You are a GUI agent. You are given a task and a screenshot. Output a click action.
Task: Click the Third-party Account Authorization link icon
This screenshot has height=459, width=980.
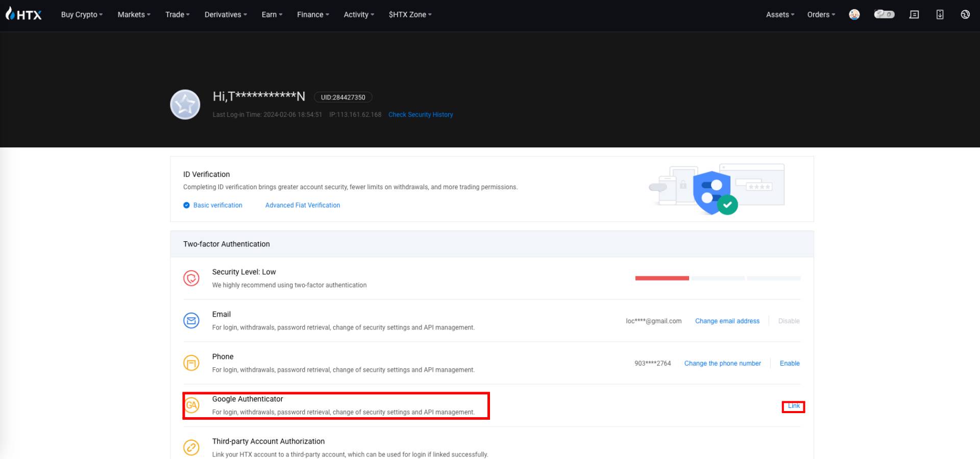[191, 448]
